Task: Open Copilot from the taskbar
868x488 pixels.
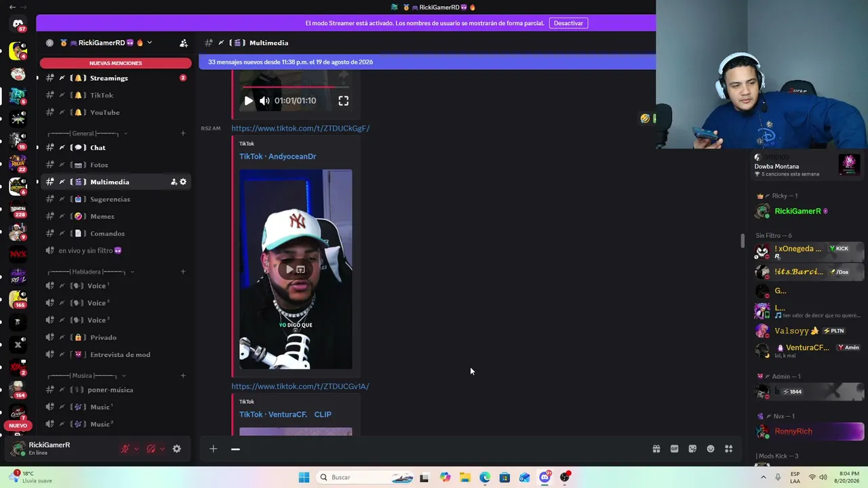Action: 445,477
